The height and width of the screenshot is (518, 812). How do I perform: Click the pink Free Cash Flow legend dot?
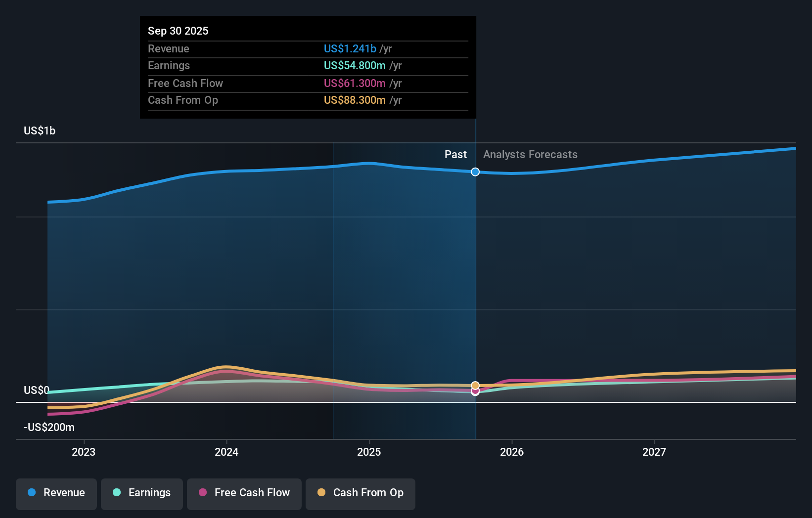click(204, 493)
